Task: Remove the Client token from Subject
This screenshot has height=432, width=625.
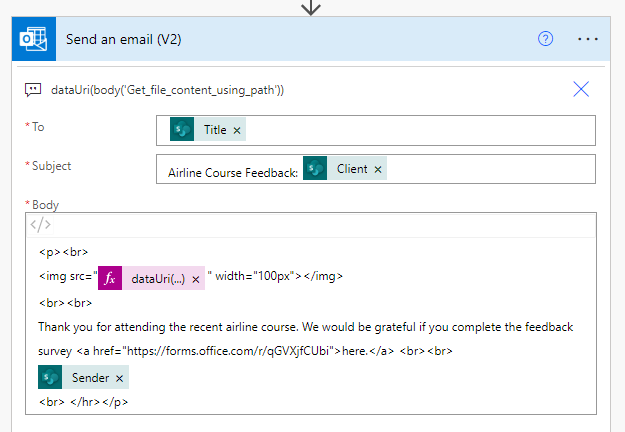Action: tap(378, 170)
